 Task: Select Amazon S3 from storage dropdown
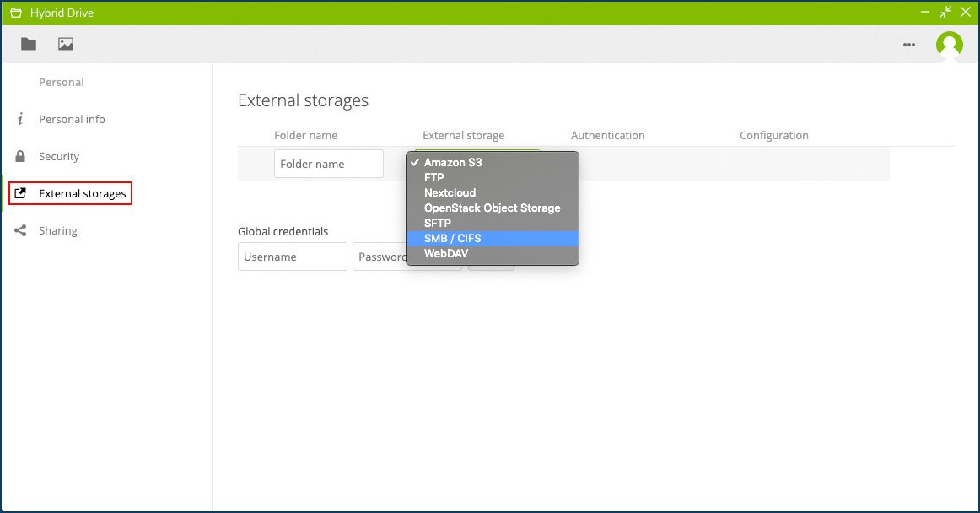point(453,162)
